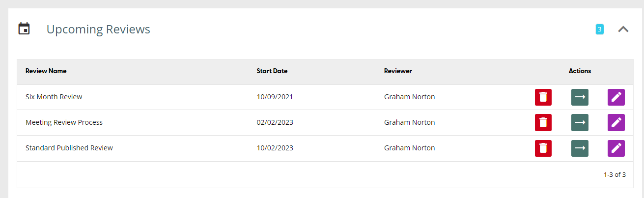The height and width of the screenshot is (198, 644).
Task: Edit the Standard Published Review
Action: pyautogui.click(x=616, y=148)
